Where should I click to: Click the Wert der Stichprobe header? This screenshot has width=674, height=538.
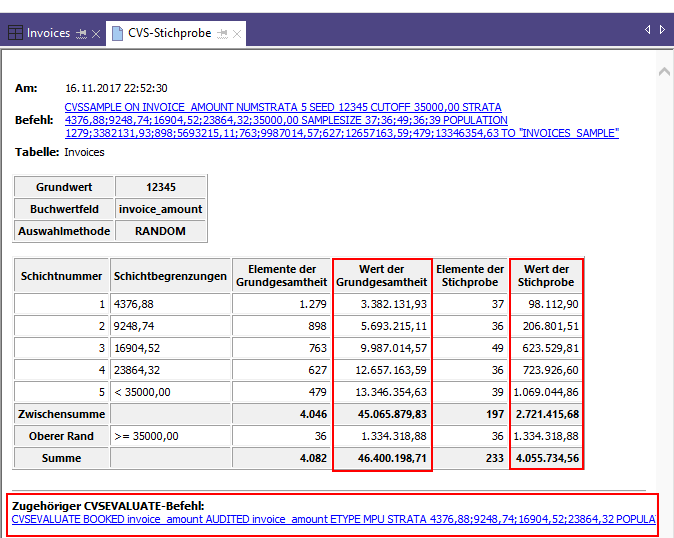pos(546,275)
